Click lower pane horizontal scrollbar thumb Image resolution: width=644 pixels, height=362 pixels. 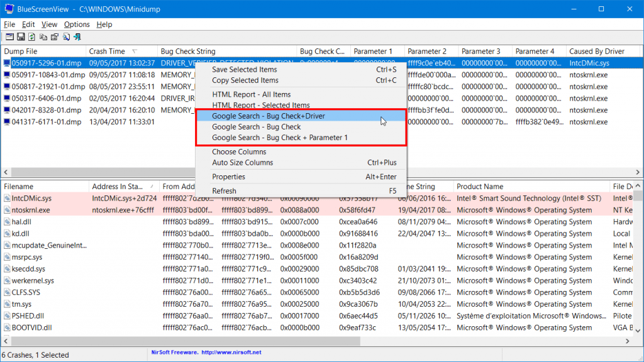coord(186,341)
